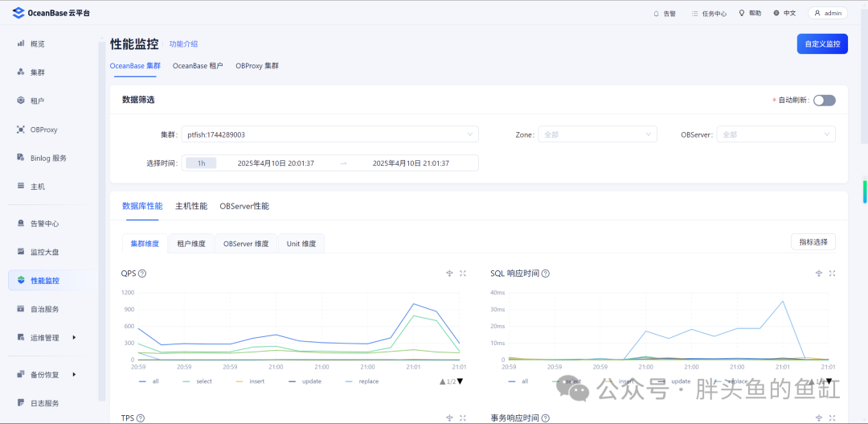
Task: Toggle the 自动刷新 switch
Action: pos(825,101)
